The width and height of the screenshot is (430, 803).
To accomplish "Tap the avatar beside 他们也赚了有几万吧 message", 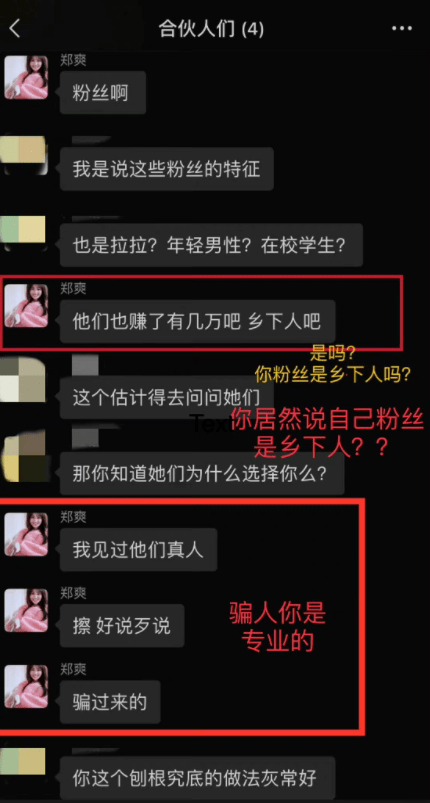I will pos(26,306).
